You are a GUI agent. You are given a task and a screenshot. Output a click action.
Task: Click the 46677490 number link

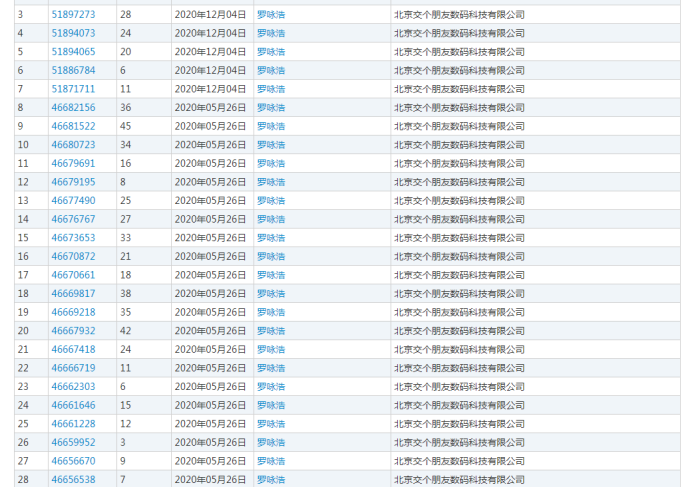point(73,200)
